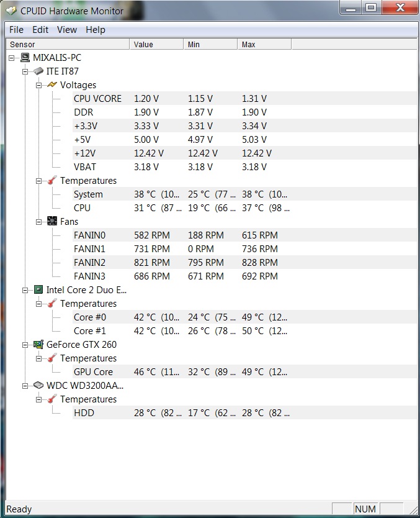Collapse the WDC WD3200AA node
The image size is (420, 518).
25,386
